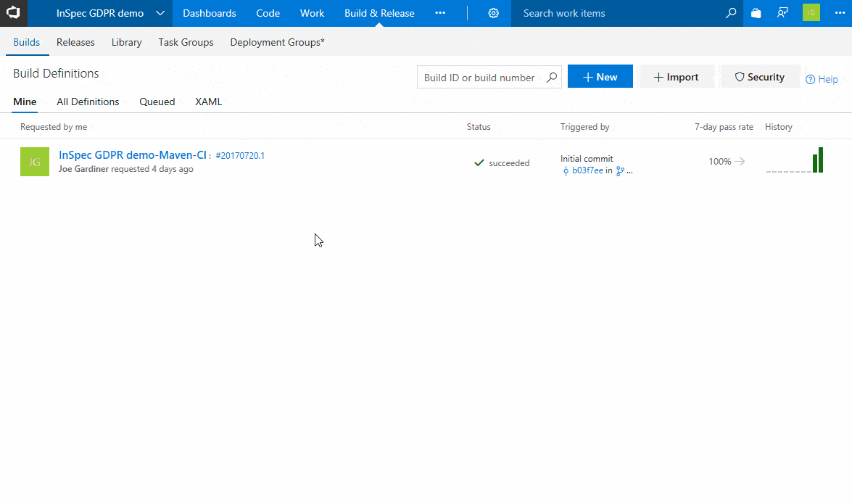Click the Import button
This screenshot has width=852, height=504.
pos(677,77)
